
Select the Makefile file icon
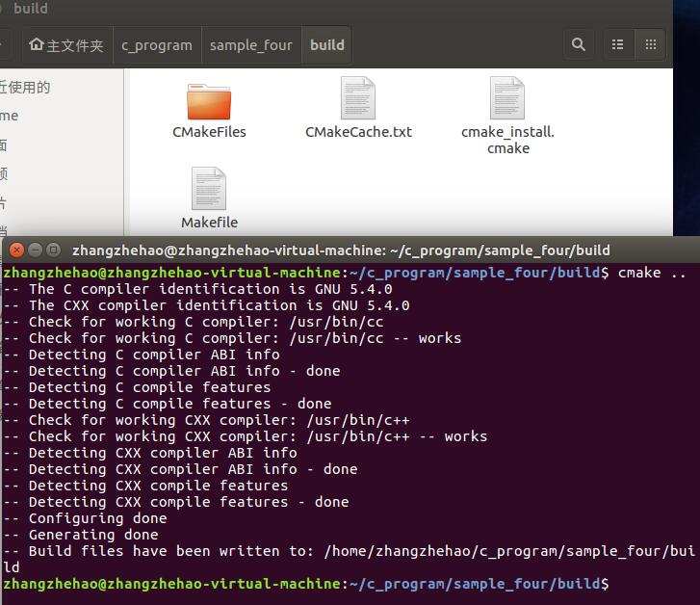click(209, 188)
